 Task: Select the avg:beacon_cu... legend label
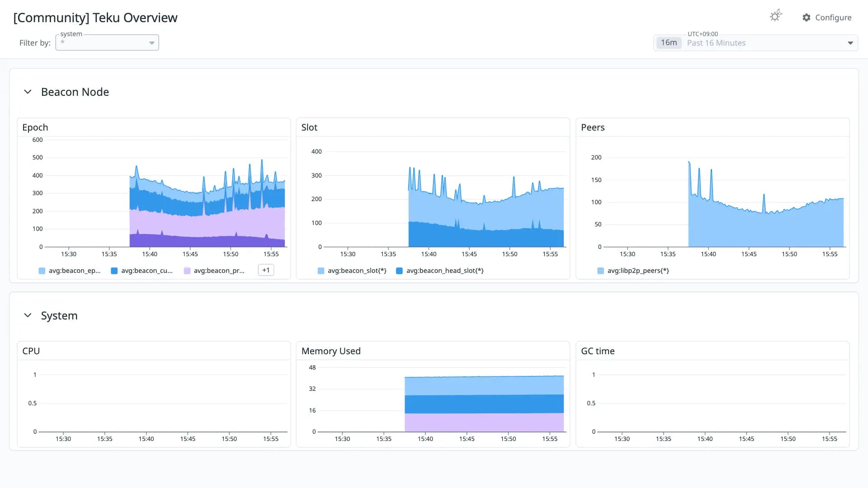[147, 271]
